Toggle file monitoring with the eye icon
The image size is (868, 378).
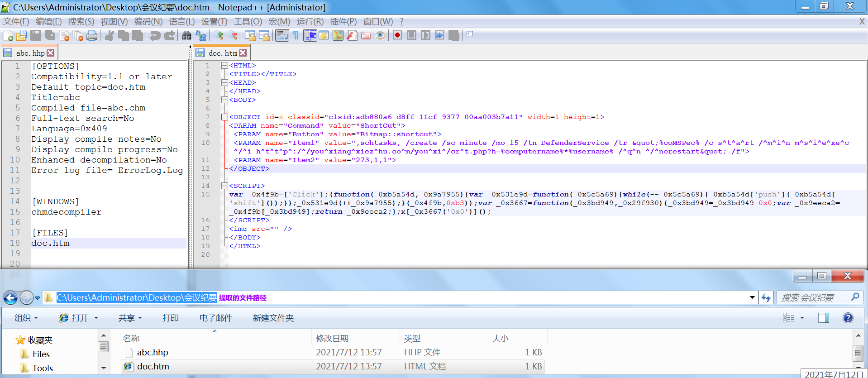[380, 35]
